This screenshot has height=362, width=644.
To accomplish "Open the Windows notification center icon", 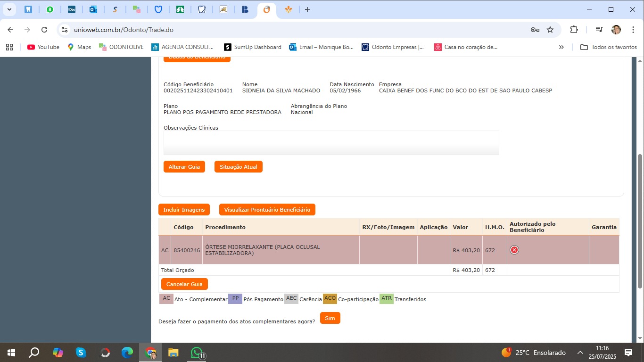I will pyautogui.click(x=628, y=353).
